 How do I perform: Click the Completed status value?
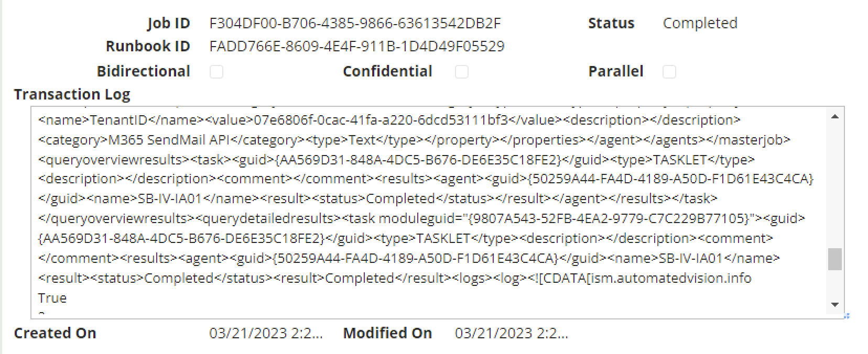click(700, 23)
